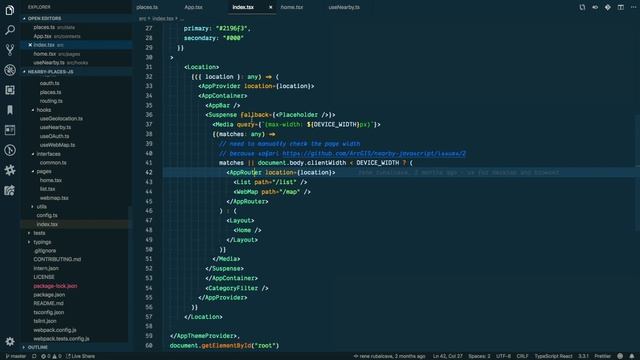Click the git blame author in status bar

(389, 356)
